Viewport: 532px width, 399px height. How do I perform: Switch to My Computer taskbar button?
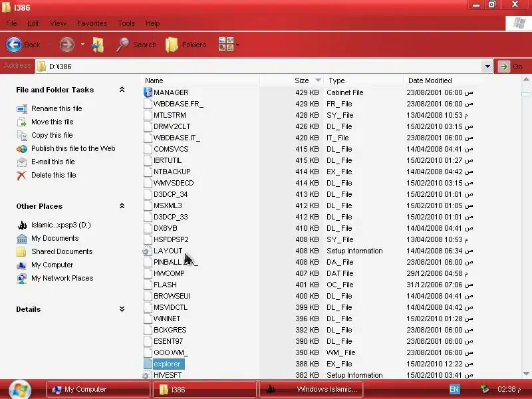click(x=98, y=390)
